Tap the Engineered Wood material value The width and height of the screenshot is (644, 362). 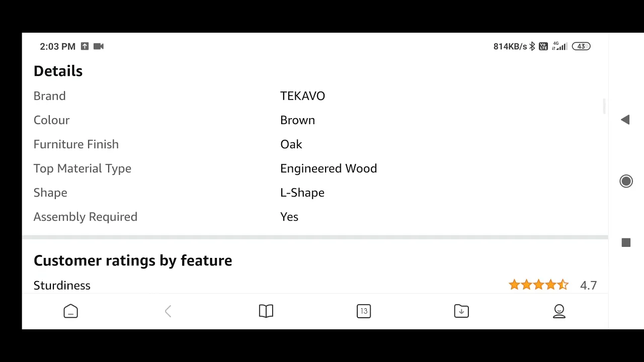tap(329, 168)
